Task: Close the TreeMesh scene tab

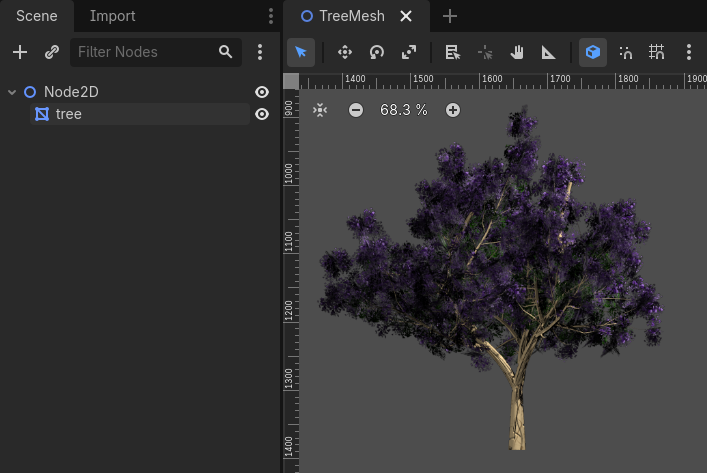Action: [405, 16]
